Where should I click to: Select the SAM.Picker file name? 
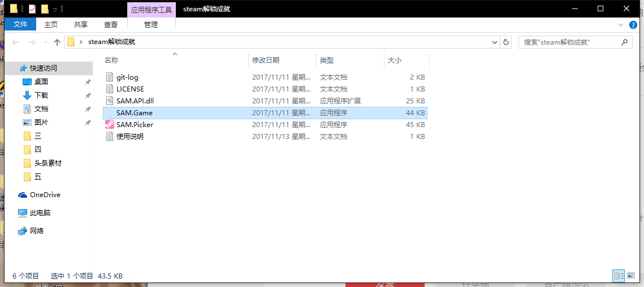[x=135, y=124]
